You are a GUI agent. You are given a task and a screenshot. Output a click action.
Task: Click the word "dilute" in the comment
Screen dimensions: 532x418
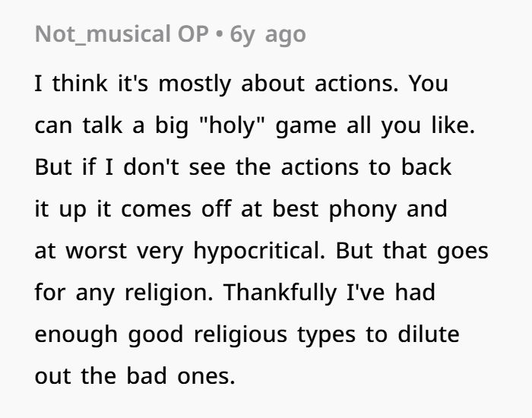[429, 334]
